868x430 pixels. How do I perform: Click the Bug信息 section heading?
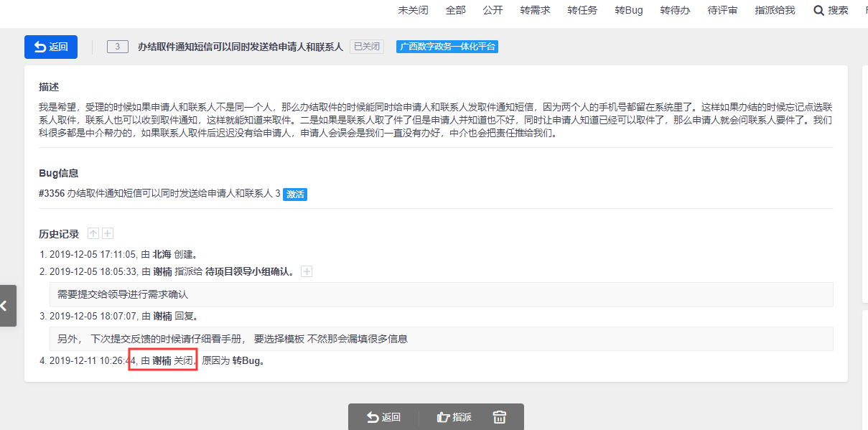coord(59,173)
